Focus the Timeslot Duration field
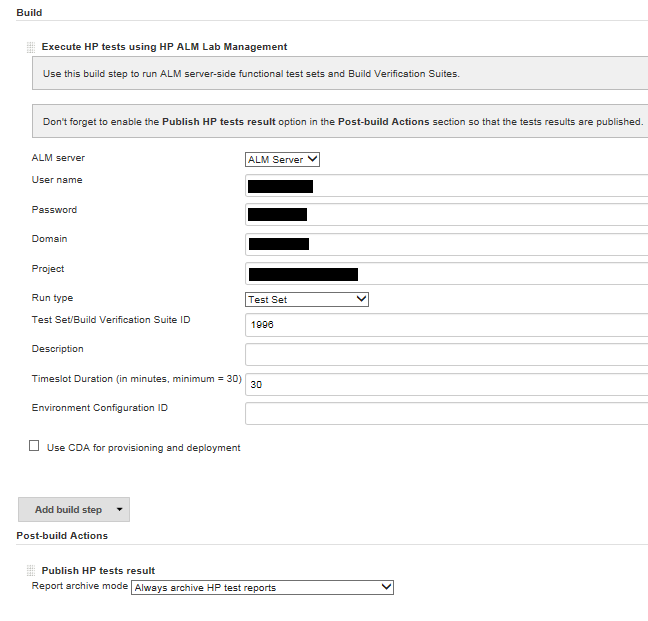The height and width of the screenshot is (621, 648). 446,384
